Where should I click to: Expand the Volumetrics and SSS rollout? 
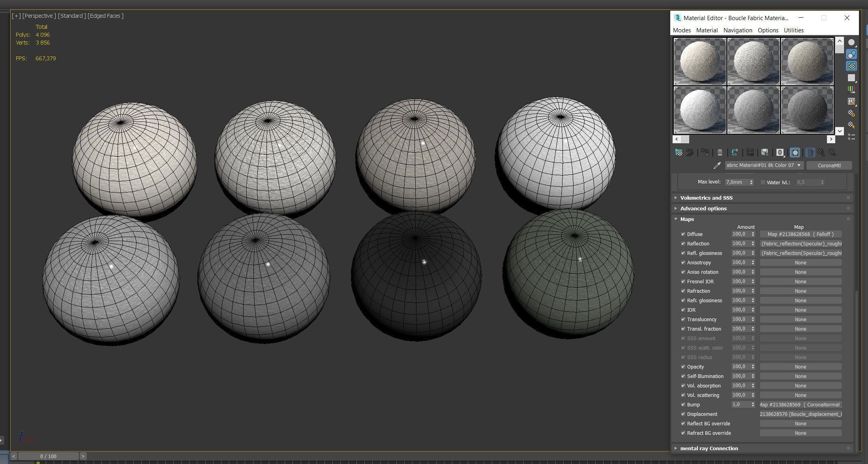pos(706,198)
